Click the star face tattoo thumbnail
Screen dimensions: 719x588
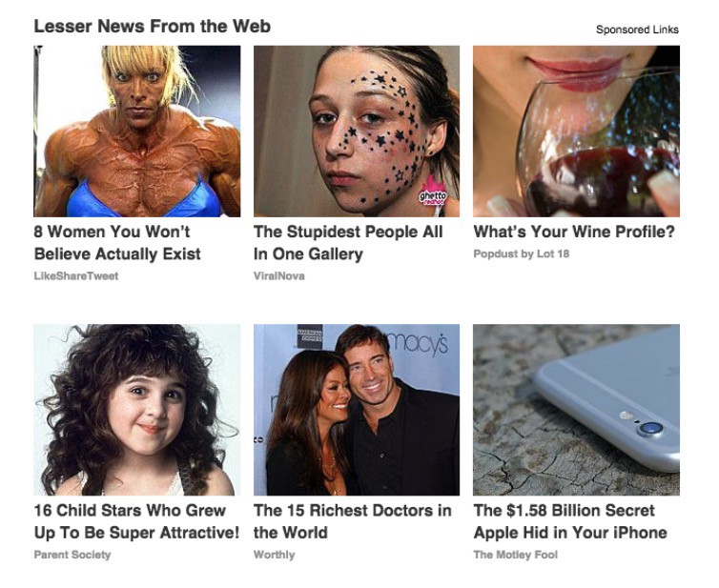357,132
